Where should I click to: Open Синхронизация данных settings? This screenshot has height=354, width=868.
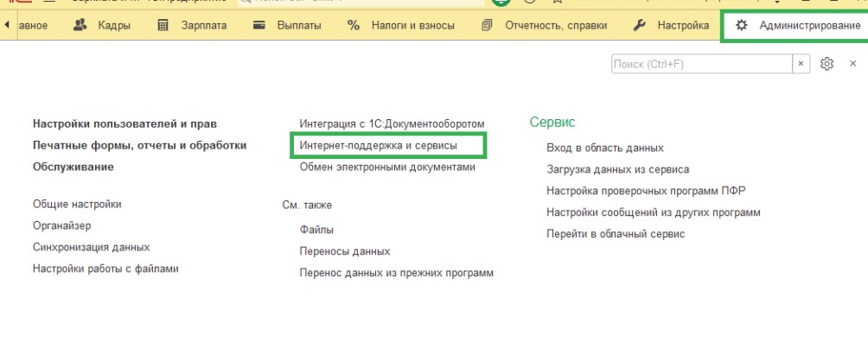tap(91, 247)
